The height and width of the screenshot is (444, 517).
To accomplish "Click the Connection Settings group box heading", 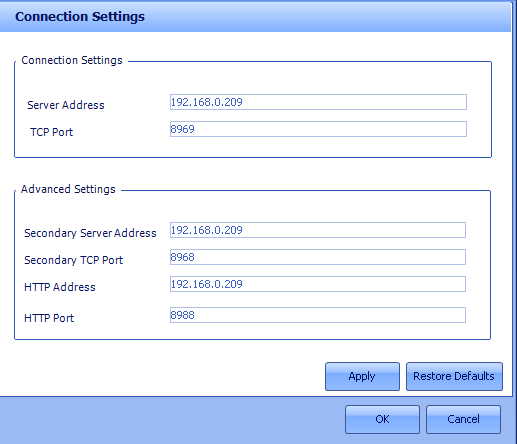I will [x=72, y=60].
